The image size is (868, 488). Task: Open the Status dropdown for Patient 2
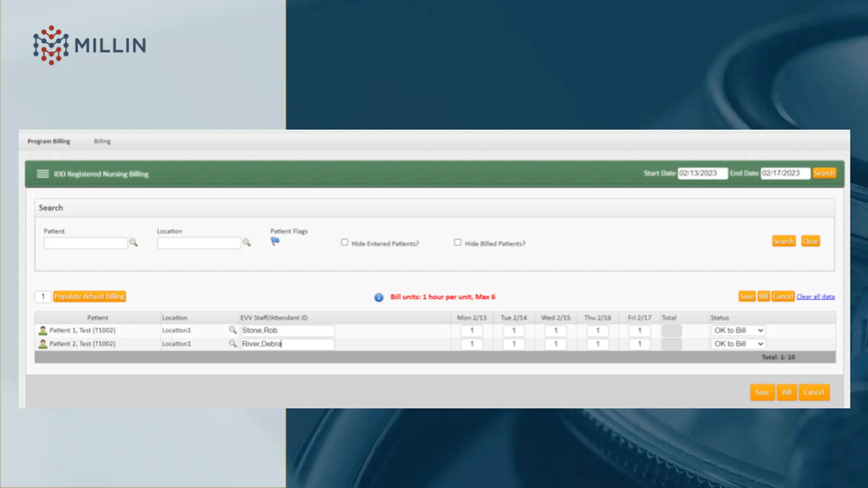tap(738, 344)
